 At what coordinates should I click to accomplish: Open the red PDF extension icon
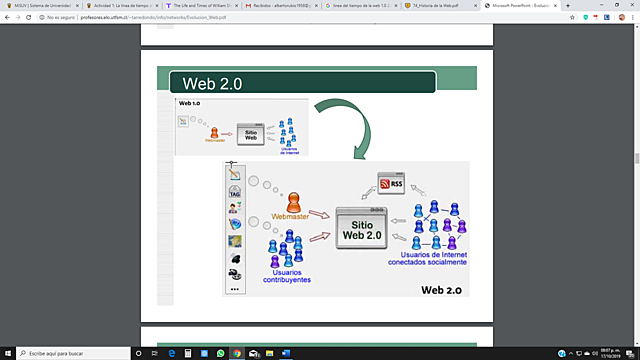596,18
